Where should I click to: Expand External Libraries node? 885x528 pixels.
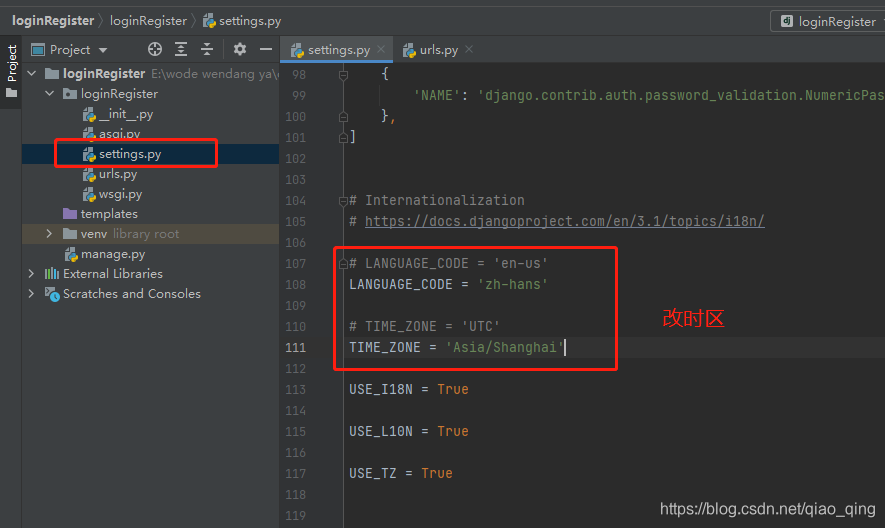(x=32, y=273)
